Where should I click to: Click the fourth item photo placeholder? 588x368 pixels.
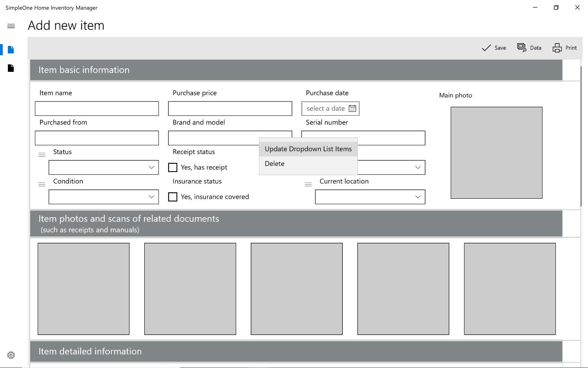[403, 289]
